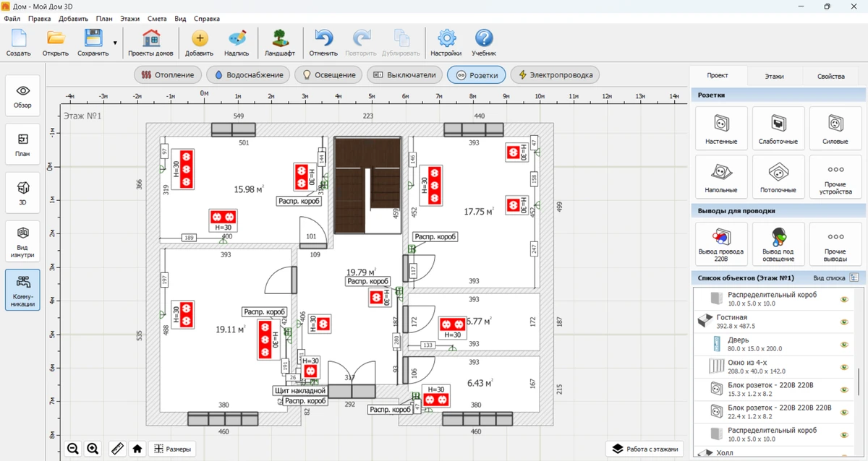Choose Силовые power socket type

pos(835,129)
